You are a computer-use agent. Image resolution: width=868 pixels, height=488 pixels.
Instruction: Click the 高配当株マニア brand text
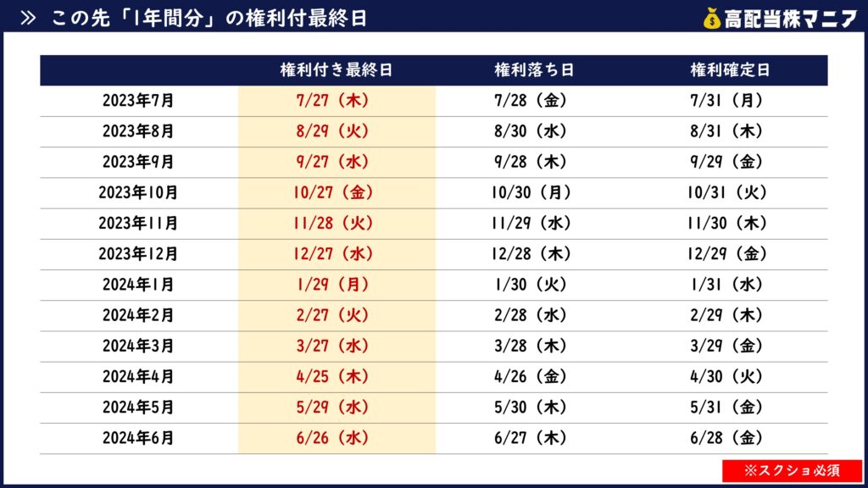(x=790, y=19)
